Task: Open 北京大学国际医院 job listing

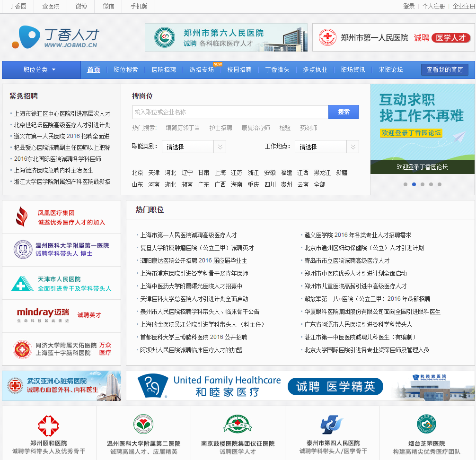Action: [x=367, y=350]
